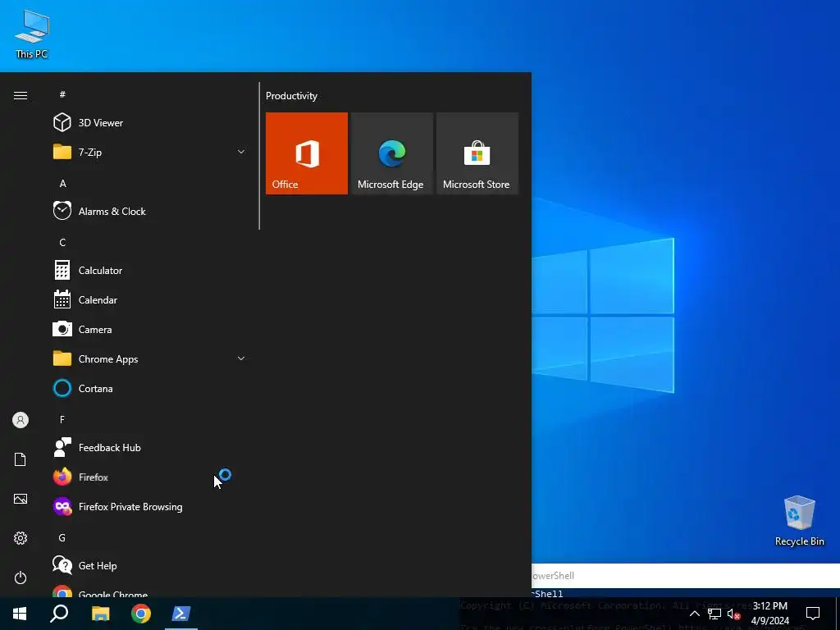The width and height of the screenshot is (840, 630).
Task: Open the Get Help app
Action: click(148, 566)
